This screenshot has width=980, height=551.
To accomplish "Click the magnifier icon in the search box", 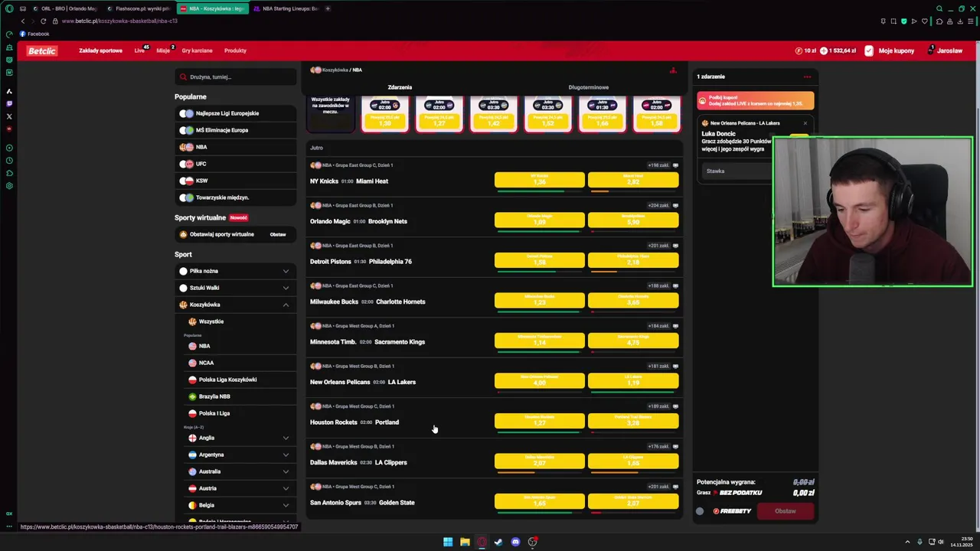I will point(183,77).
